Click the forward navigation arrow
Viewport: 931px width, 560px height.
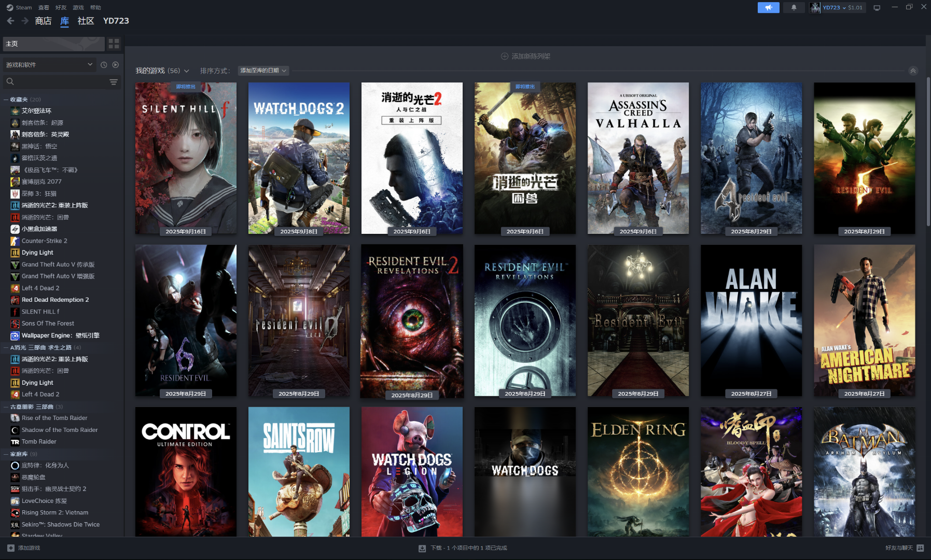(25, 21)
